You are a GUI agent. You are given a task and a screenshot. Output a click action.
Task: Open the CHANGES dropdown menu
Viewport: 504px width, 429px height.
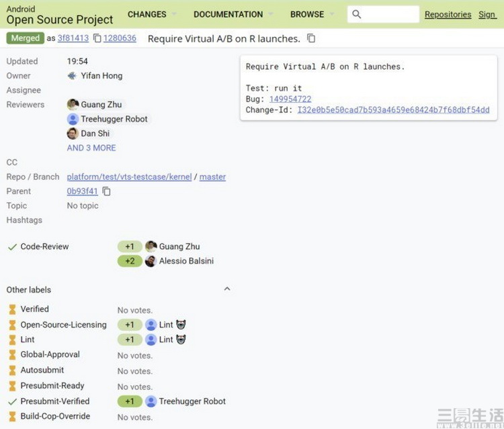coord(152,15)
